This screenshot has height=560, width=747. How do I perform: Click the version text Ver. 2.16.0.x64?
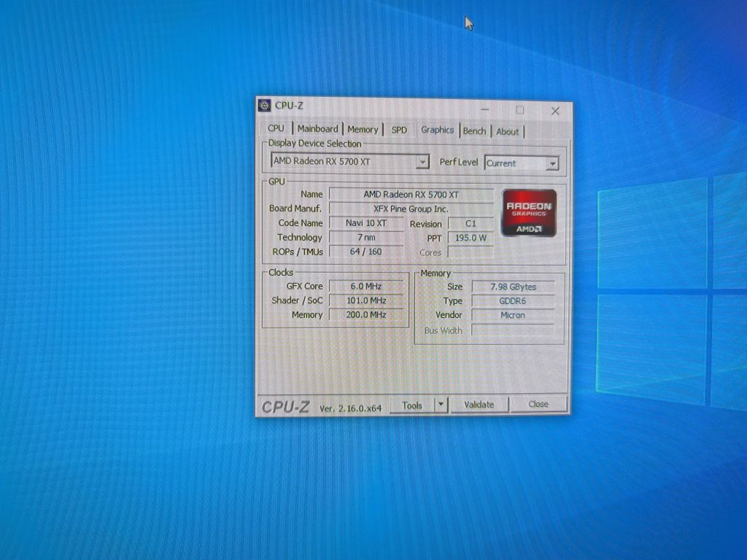click(x=351, y=408)
